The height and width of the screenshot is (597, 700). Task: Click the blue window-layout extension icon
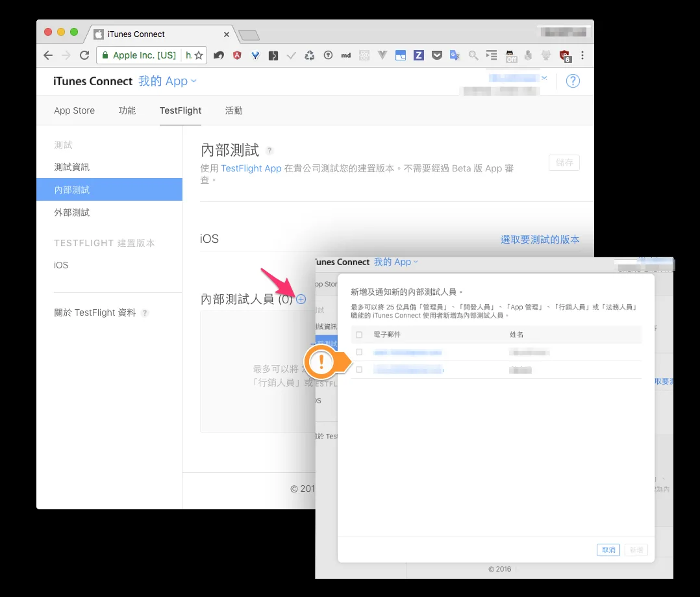[x=401, y=55]
